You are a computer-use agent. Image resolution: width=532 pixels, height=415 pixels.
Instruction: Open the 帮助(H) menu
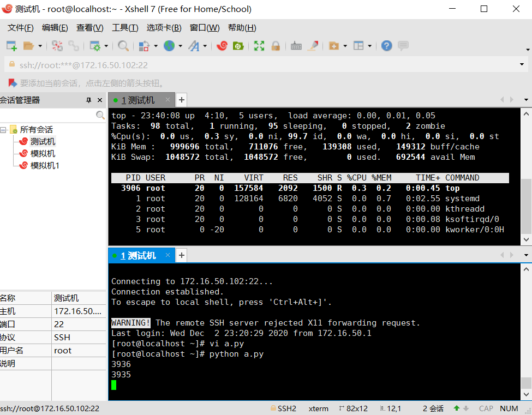click(x=242, y=28)
